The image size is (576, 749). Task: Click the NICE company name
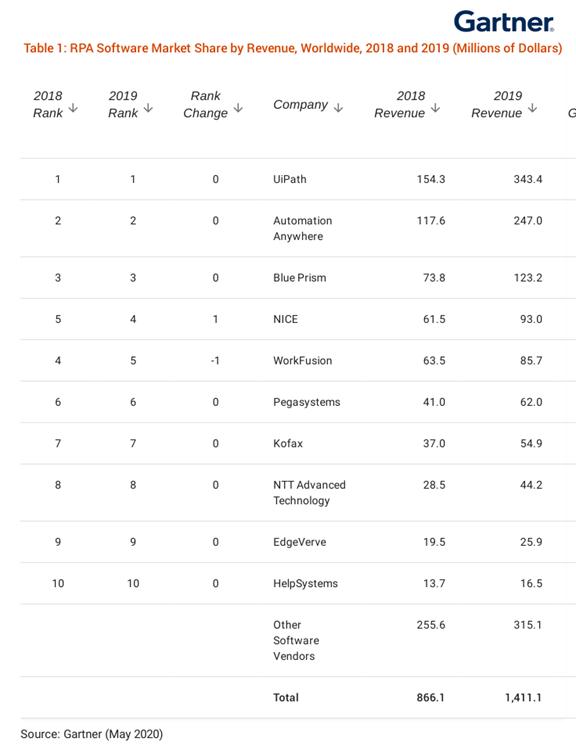pyautogui.click(x=285, y=319)
